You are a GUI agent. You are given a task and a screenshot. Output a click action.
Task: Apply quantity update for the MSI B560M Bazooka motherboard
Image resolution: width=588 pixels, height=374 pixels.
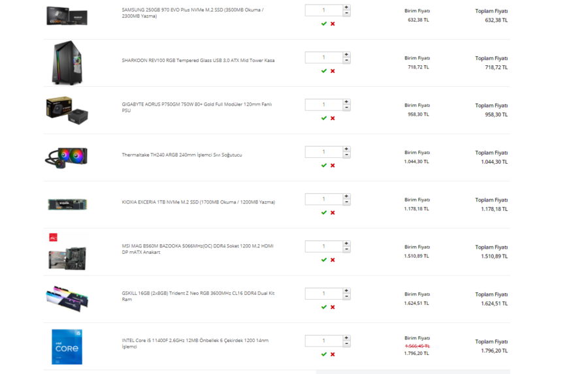click(x=323, y=260)
